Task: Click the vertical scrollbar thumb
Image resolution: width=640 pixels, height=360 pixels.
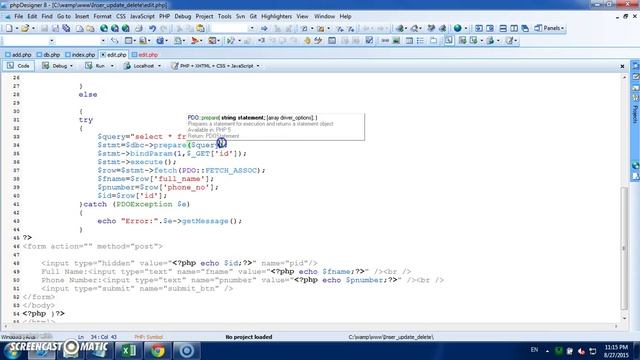Action: click(x=624, y=247)
